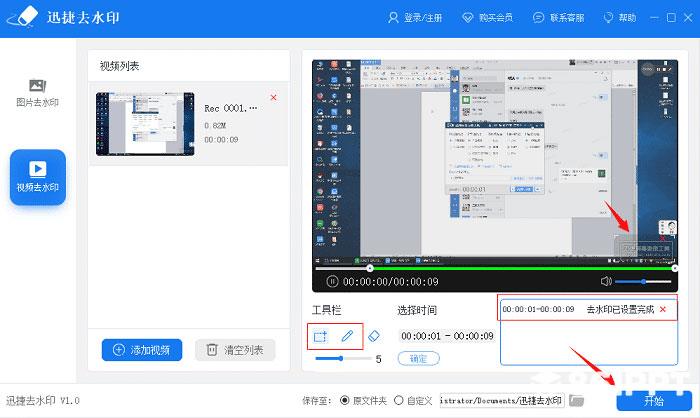Click the 开始 start button
This screenshot has width=700, height=418.
654,401
